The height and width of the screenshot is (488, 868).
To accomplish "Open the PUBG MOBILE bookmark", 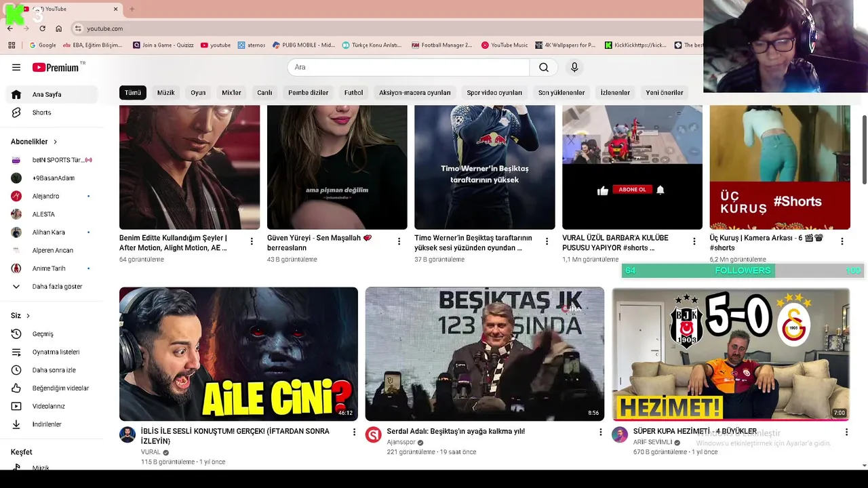I will [x=304, y=45].
